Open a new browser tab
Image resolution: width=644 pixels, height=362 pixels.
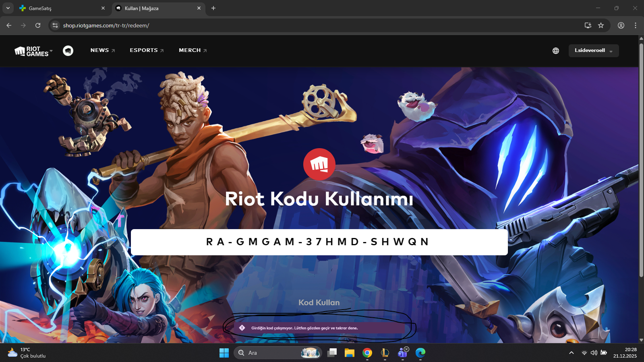point(213,8)
